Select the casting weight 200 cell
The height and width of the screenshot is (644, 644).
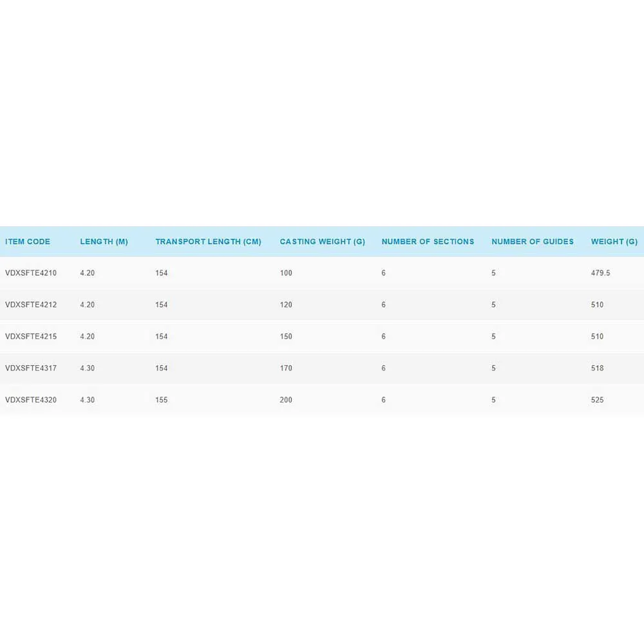coord(286,400)
